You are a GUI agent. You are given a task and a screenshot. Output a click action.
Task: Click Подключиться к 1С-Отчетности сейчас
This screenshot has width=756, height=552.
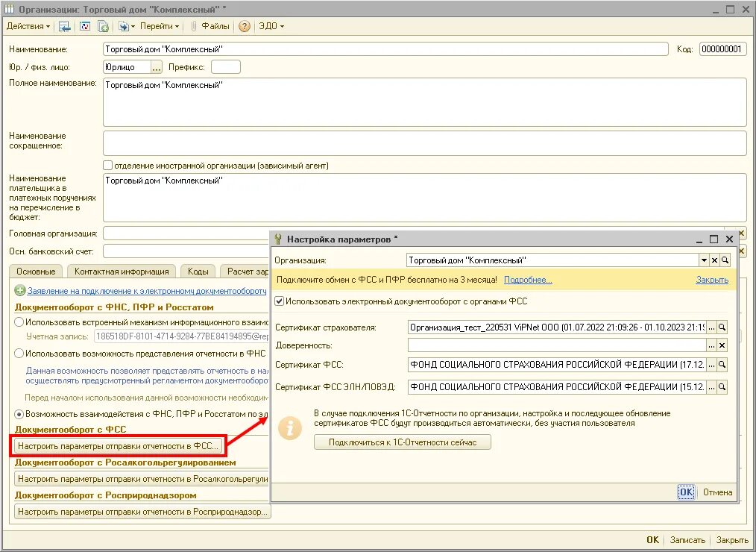(x=403, y=442)
